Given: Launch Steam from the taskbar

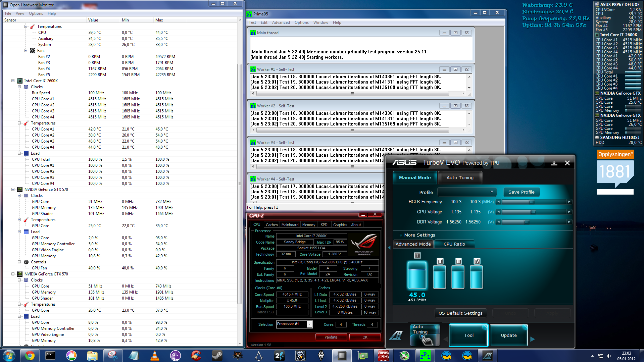Looking at the screenshot, I should pyautogui.click(x=217, y=356).
